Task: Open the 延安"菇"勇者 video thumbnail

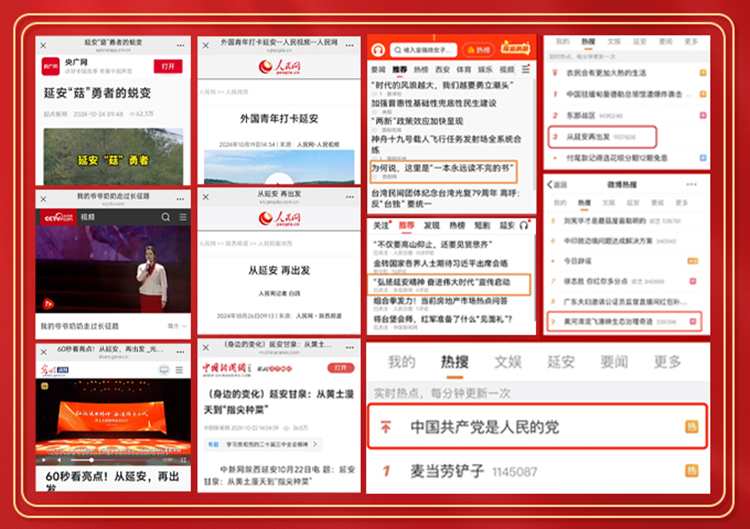Action: 113,156
